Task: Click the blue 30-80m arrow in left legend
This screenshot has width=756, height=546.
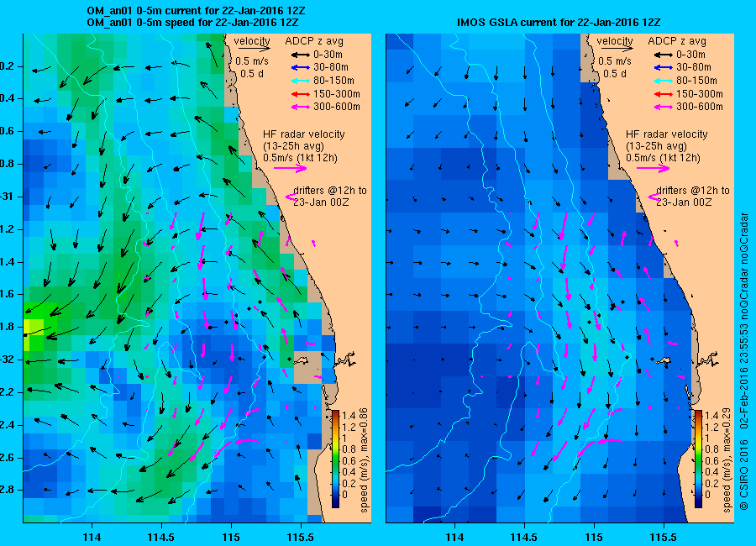Action: click(301, 67)
